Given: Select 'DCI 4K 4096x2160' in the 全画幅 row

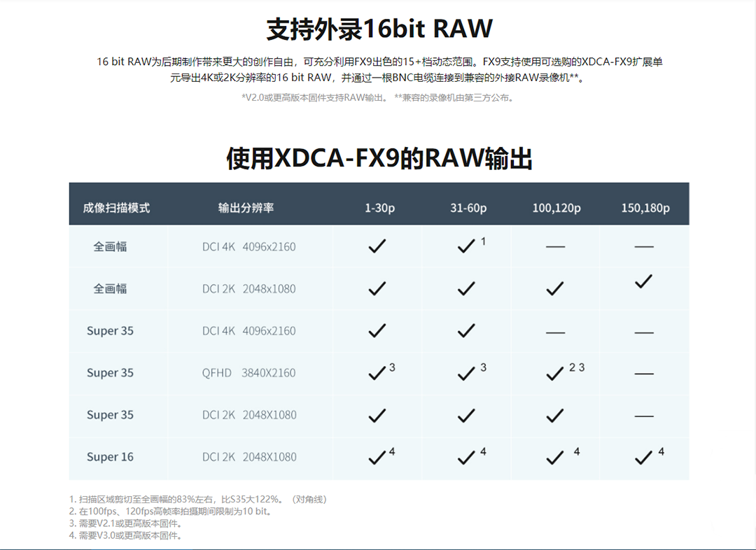Looking at the screenshot, I should click(x=248, y=247).
